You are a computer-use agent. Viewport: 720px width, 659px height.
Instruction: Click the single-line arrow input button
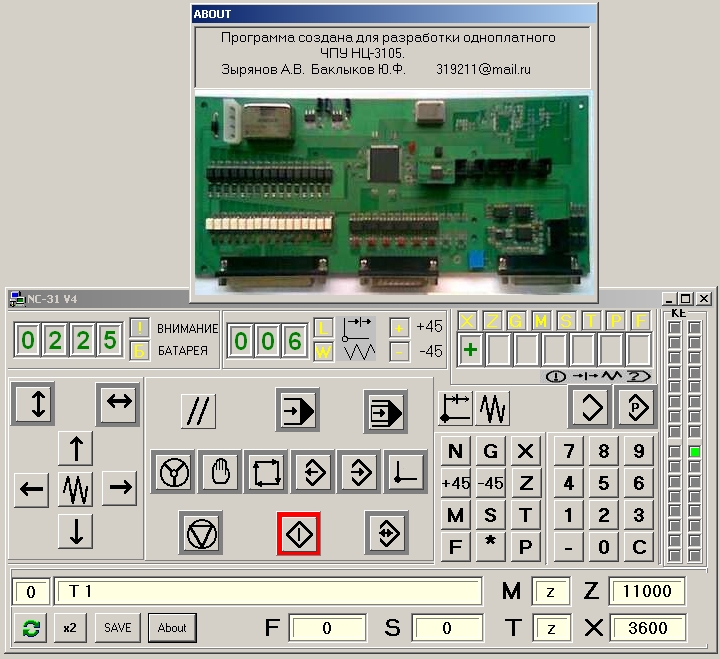[x=298, y=410]
